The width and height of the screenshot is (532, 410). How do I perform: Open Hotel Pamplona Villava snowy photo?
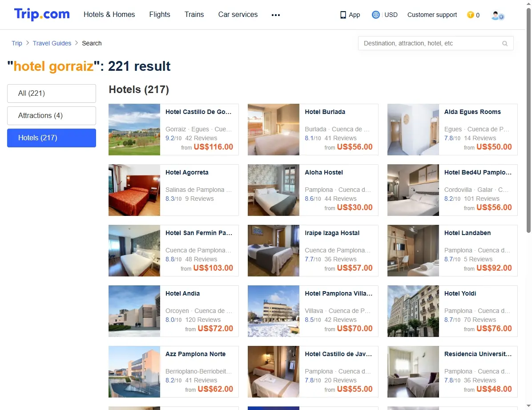tap(274, 311)
